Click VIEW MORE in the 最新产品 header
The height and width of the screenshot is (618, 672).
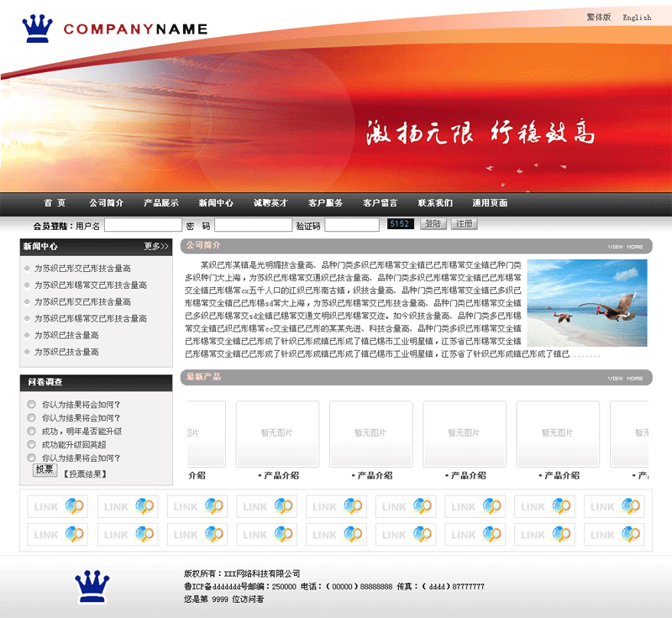click(x=625, y=379)
